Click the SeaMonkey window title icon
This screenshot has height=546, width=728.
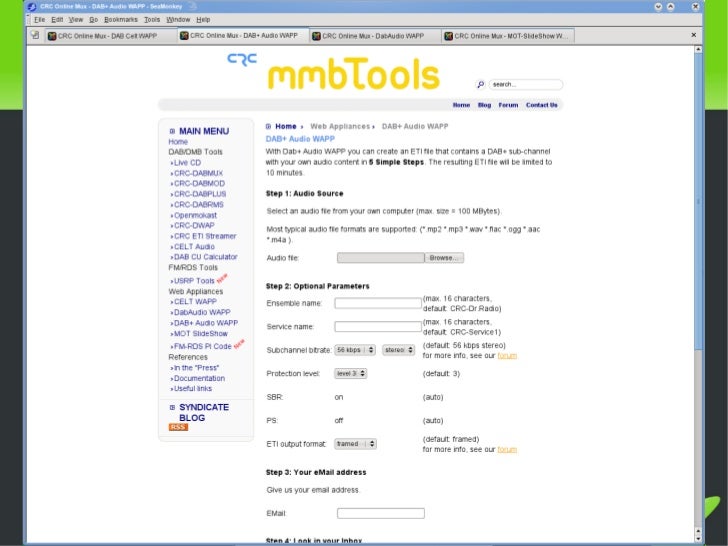[32, 6]
